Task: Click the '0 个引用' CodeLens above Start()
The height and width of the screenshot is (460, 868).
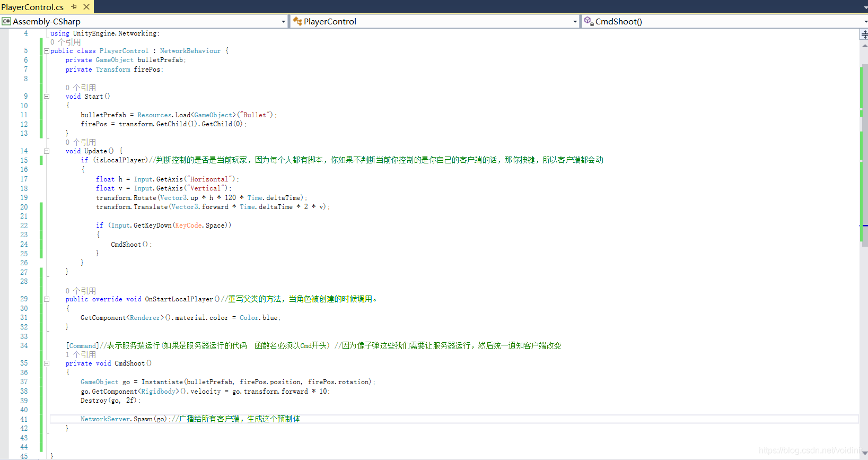Action: point(81,88)
